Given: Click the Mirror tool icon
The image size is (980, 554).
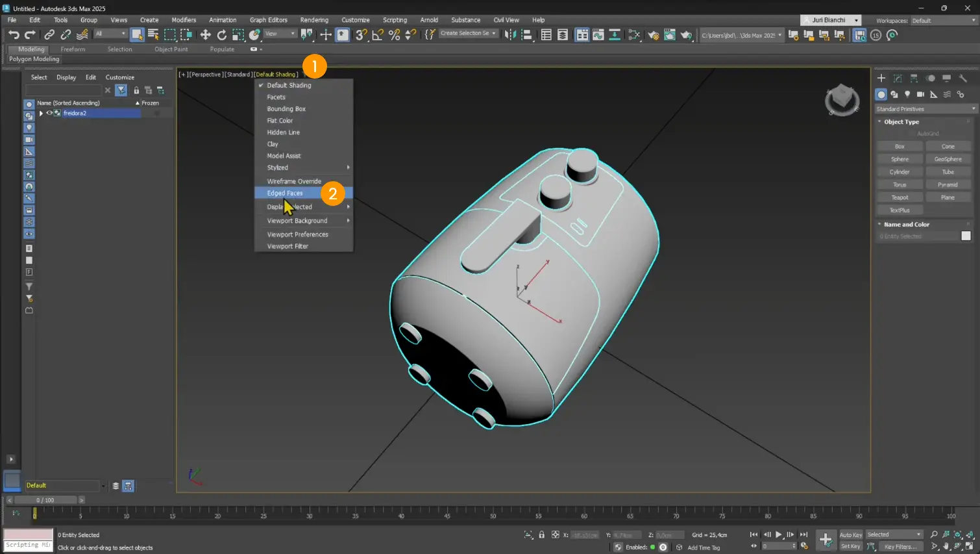Looking at the screenshot, I should click(x=511, y=34).
